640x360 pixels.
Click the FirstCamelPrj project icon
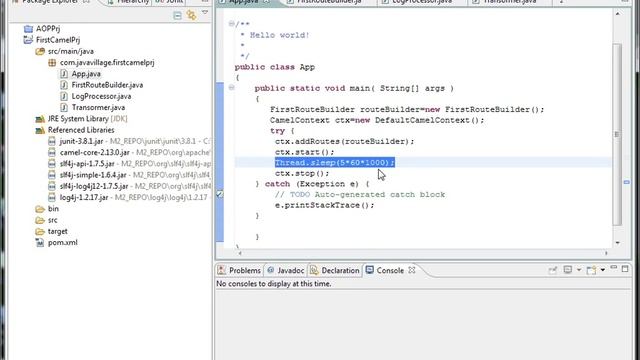[x=28, y=40]
